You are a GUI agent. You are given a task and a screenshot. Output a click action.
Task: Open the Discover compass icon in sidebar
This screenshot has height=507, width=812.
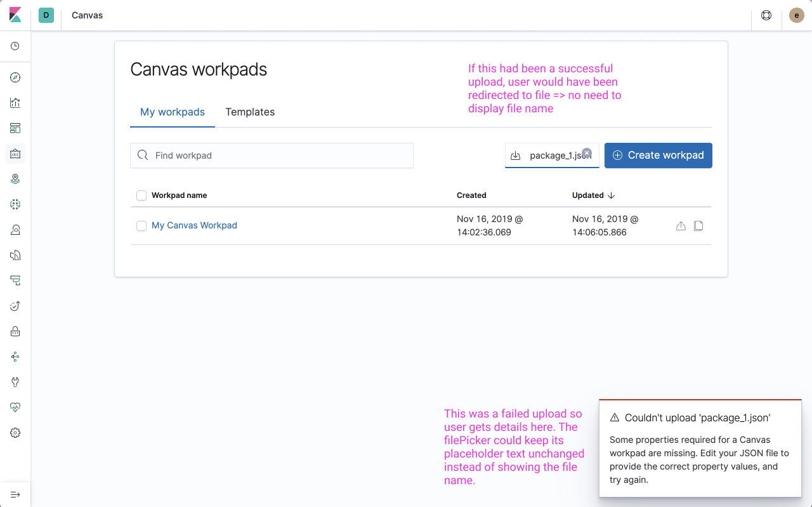[15, 77]
